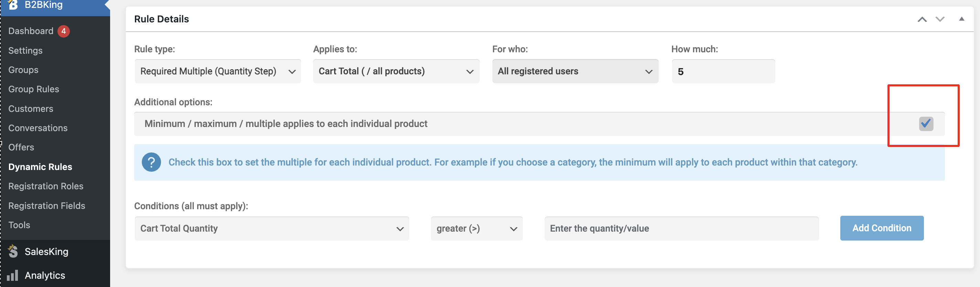980x287 pixels.
Task: Move Rule Details panel down arrow
Action: 940,19
